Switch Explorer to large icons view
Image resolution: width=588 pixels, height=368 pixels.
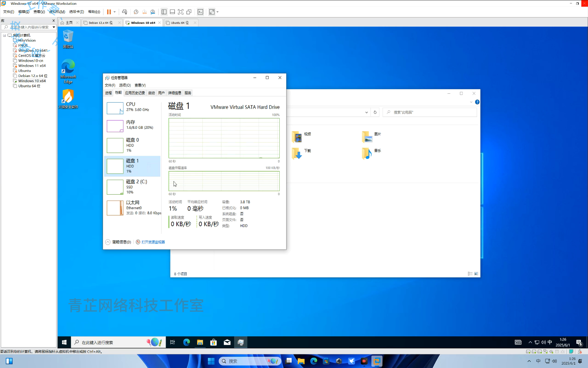476,274
